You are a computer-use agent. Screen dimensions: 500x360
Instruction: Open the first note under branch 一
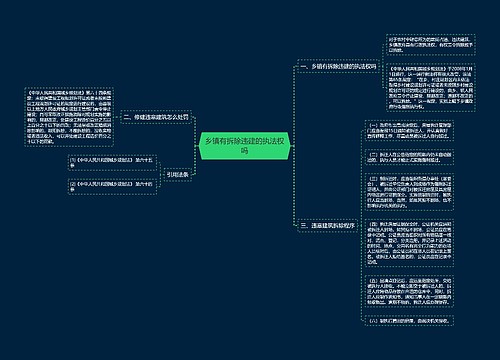click(430, 44)
